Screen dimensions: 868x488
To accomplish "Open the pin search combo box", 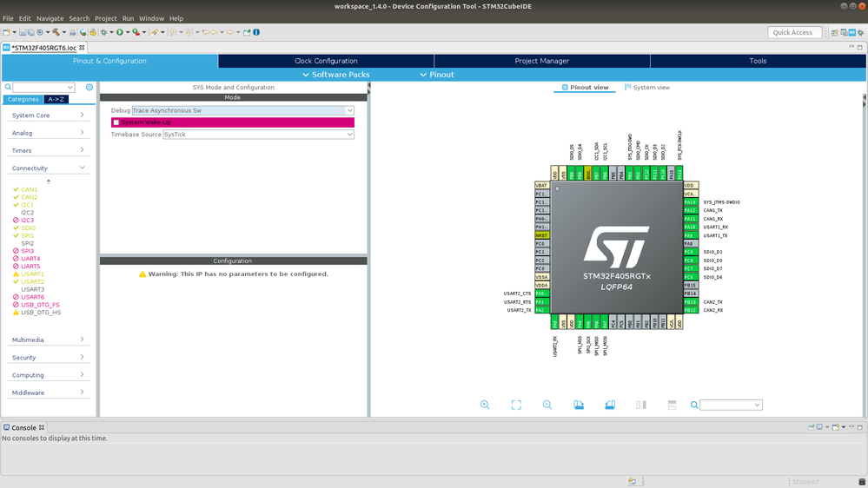I will pos(731,405).
